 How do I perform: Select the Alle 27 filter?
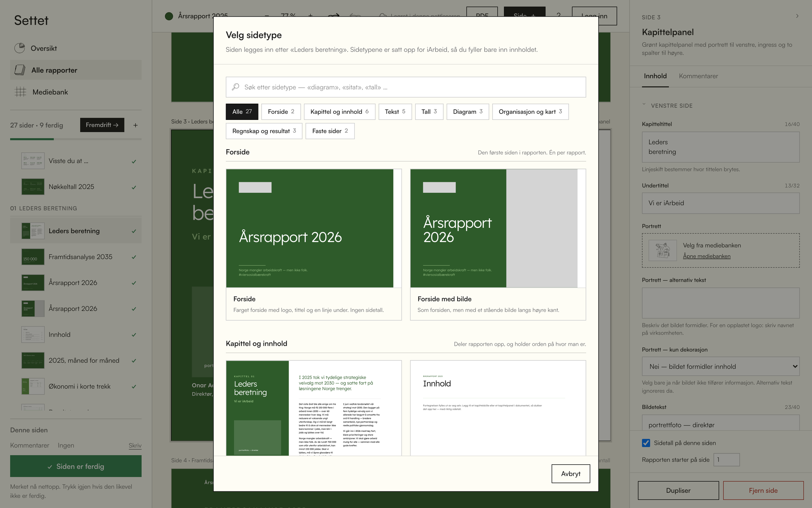pos(242,112)
